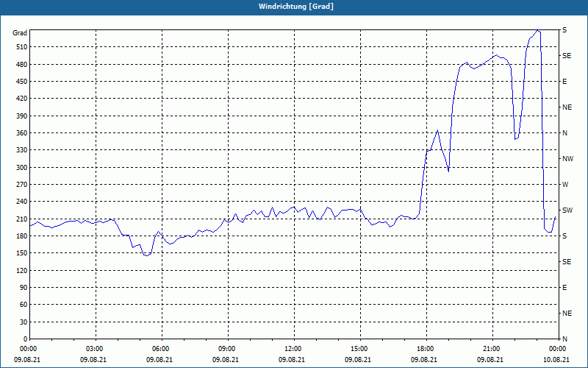
Task: Click the 0 left axis label
Action: (x=25, y=339)
